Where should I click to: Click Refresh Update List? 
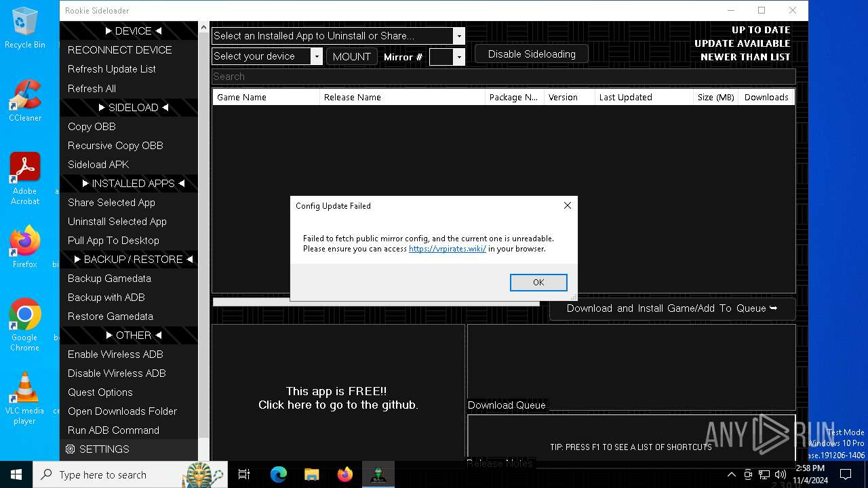129,69
